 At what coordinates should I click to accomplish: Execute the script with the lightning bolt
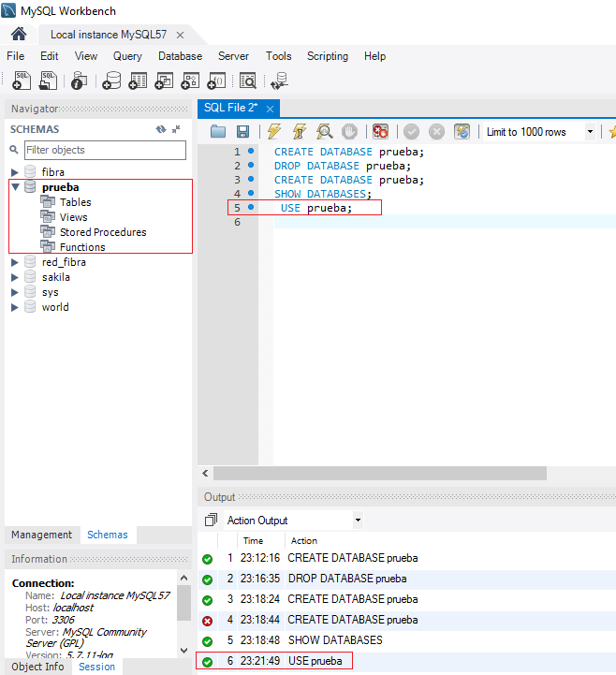point(273,131)
